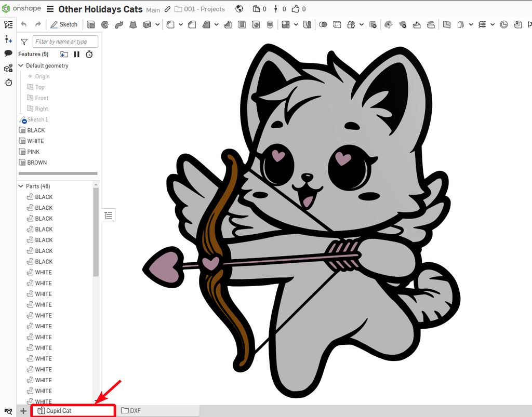This screenshot has width=532, height=417.
Task: Open the pattern tool dropdown arrow
Action: 296,24
